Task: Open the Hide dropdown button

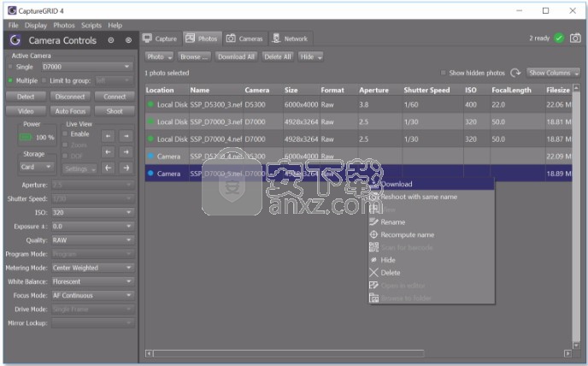Action: click(x=310, y=56)
